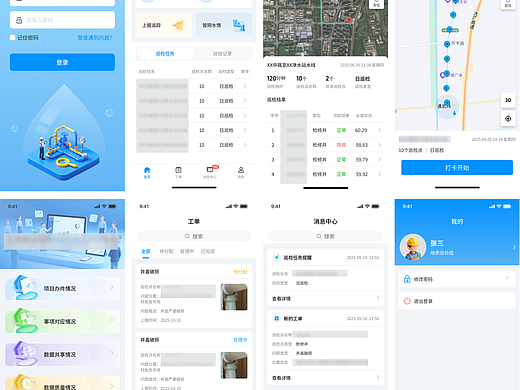Open the 管网水情 pipe network card

pos(224,25)
